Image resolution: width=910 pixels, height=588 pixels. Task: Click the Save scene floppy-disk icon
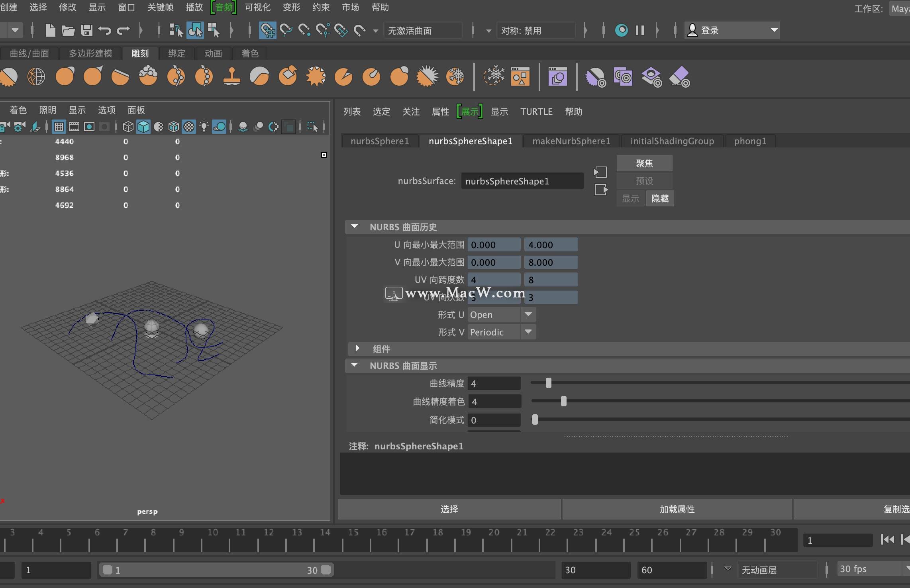86,30
